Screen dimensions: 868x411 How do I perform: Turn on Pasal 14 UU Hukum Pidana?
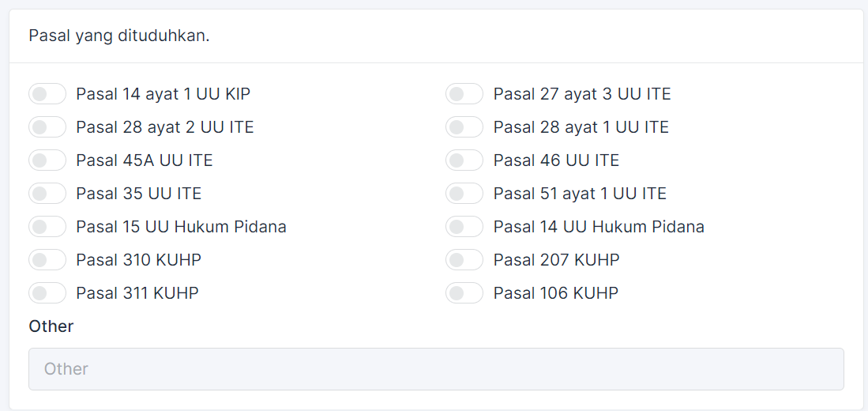pyautogui.click(x=464, y=227)
